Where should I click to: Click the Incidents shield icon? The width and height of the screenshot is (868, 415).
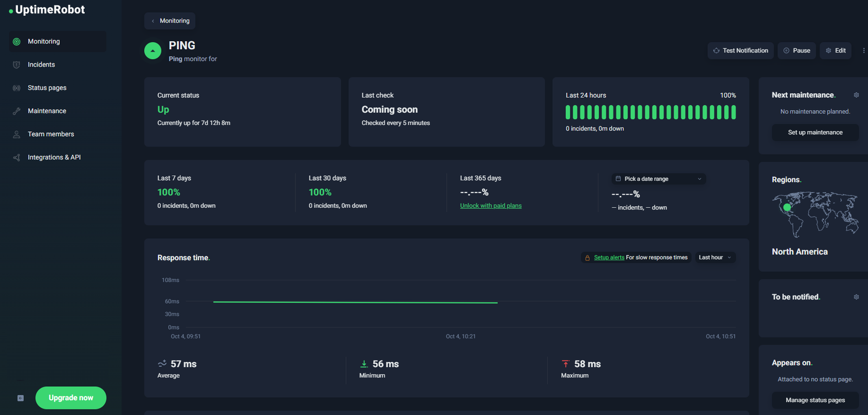click(17, 65)
